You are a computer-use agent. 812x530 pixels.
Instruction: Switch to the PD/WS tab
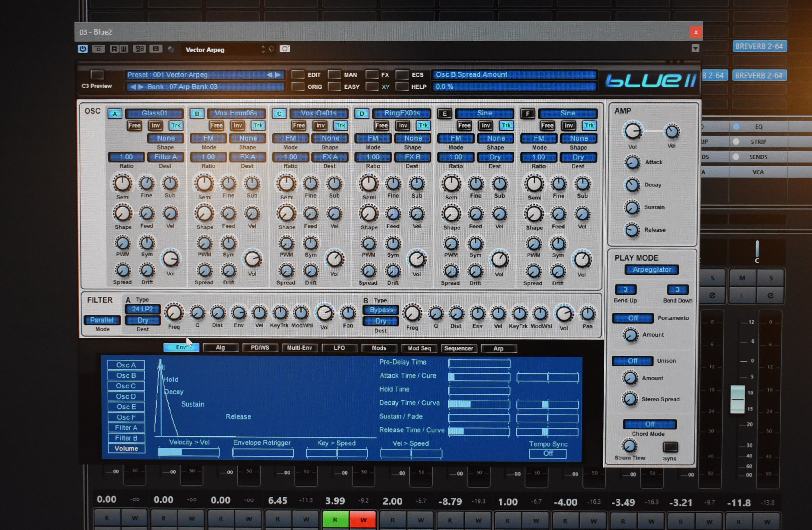point(260,347)
